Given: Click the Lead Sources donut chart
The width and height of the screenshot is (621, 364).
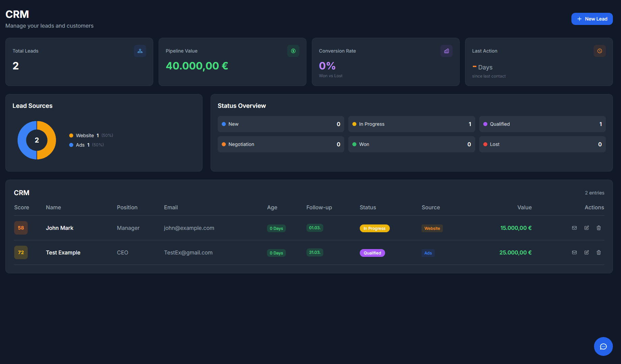Looking at the screenshot, I should pos(37,140).
